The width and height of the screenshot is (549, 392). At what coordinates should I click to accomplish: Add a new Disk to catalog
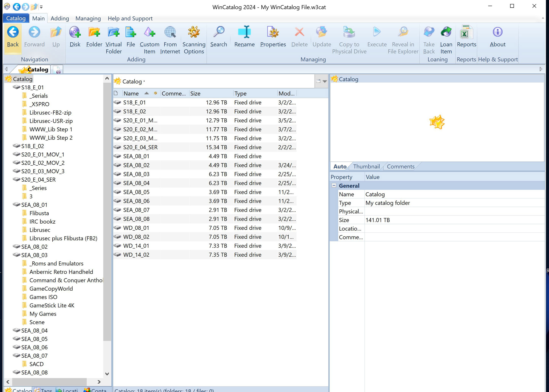coord(75,37)
